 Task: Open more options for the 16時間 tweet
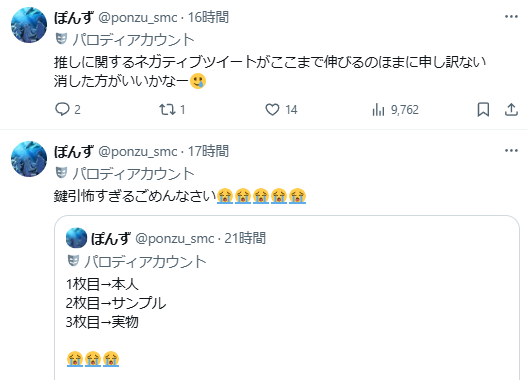coord(511,16)
